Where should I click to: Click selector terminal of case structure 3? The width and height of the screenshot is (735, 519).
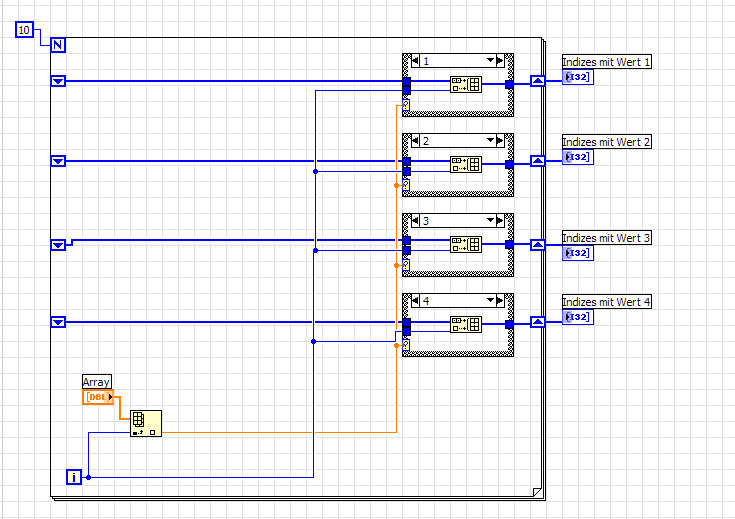pos(406,265)
